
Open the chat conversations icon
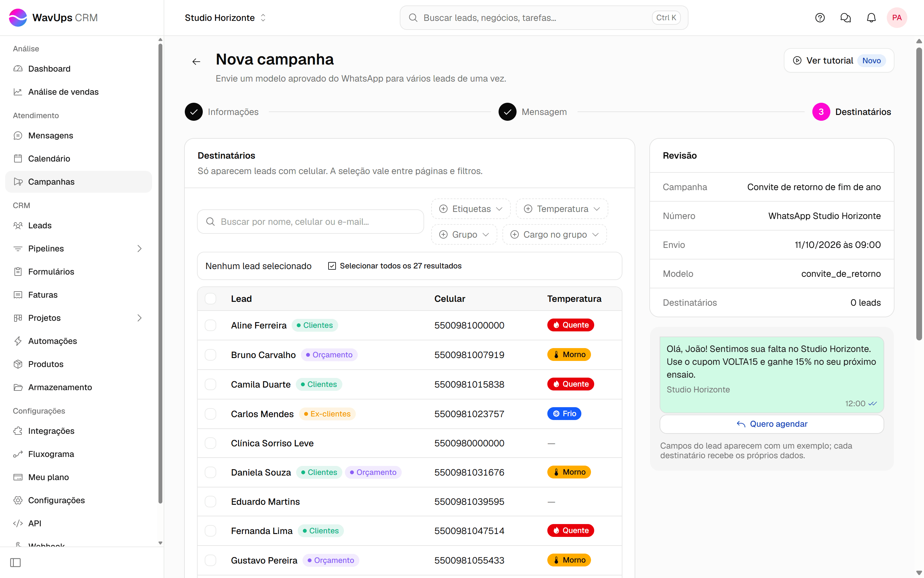click(845, 18)
